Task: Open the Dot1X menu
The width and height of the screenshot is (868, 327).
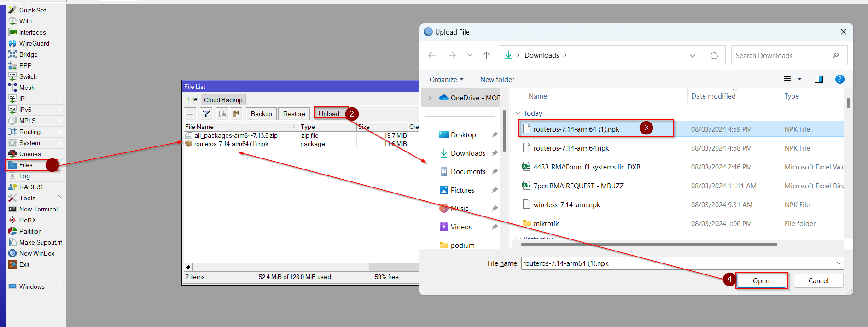Action: point(28,220)
